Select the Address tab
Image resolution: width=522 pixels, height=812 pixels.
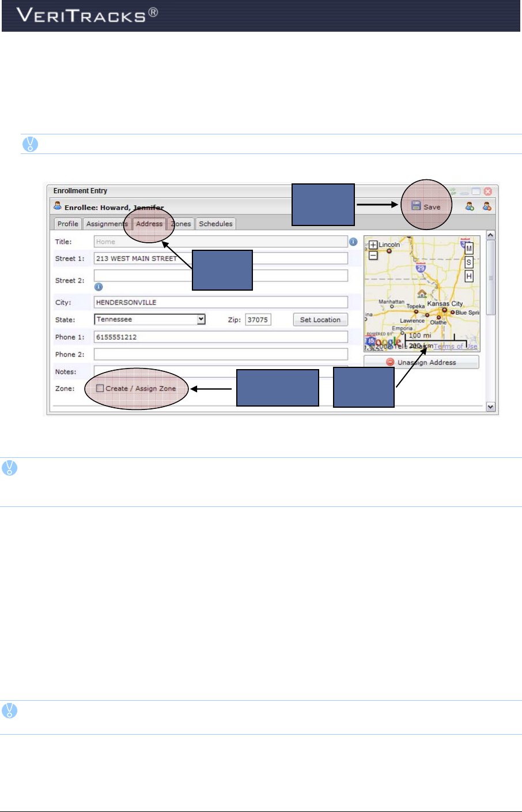[x=149, y=224]
